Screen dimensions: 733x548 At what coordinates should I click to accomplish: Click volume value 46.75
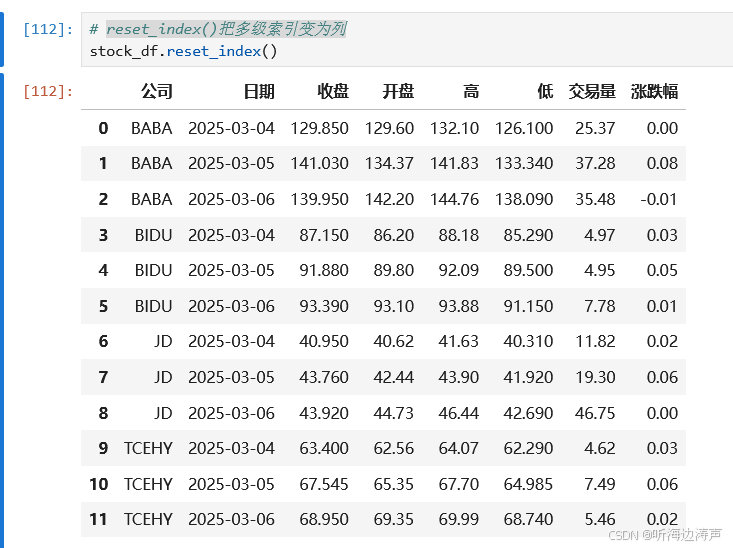click(x=595, y=413)
